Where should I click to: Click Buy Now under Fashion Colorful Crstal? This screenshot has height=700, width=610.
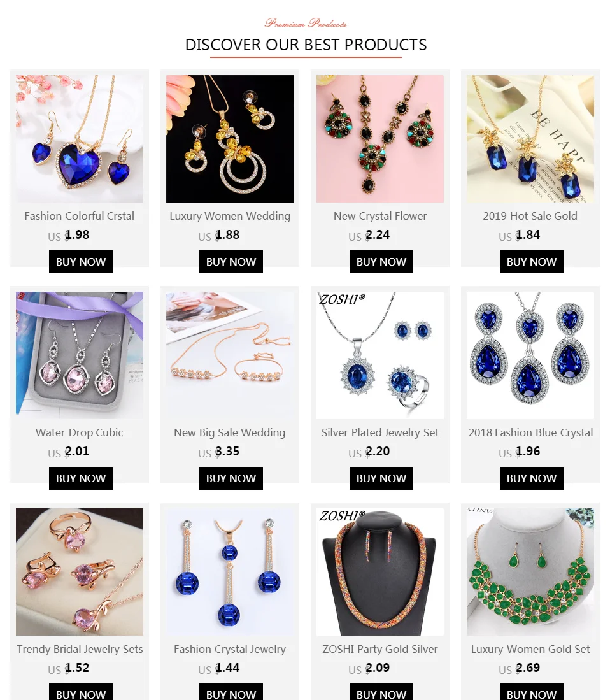(81, 262)
